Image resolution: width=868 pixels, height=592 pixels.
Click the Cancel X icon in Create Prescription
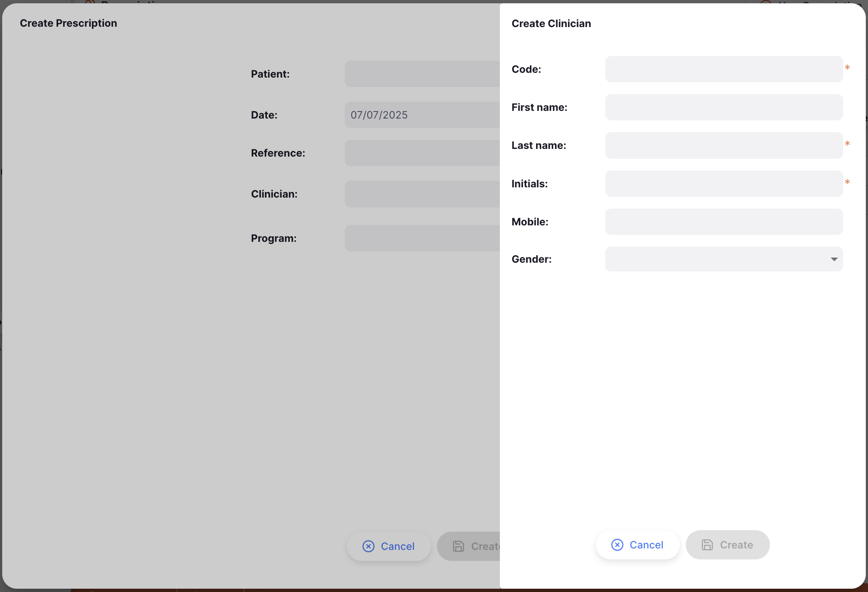(368, 546)
